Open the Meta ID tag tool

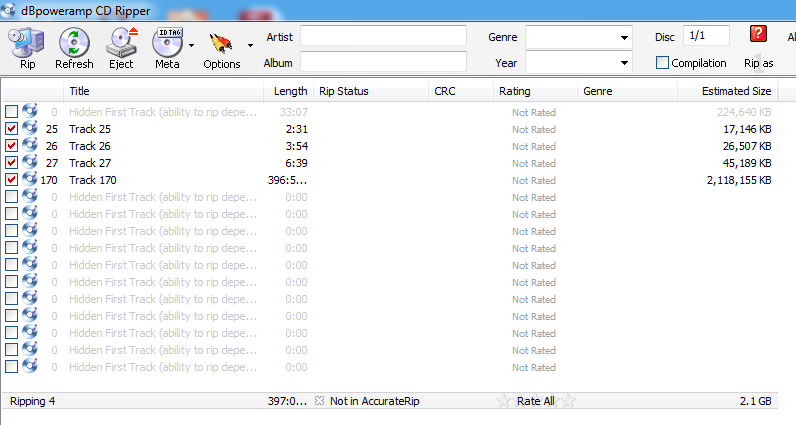(167, 43)
